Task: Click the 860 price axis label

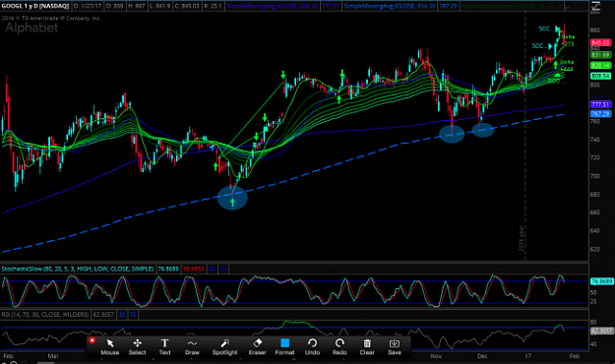Action: 595,30
